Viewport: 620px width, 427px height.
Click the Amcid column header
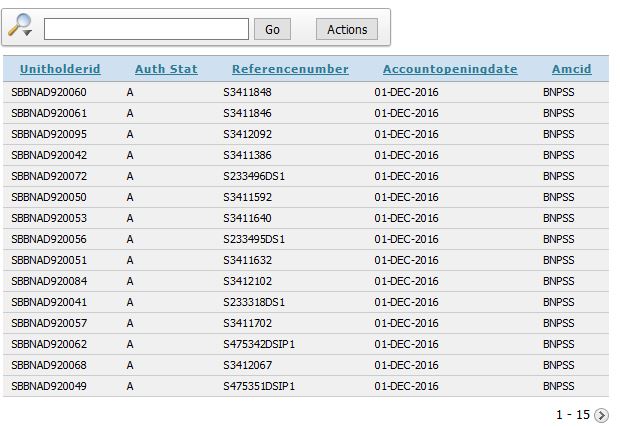coord(571,69)
